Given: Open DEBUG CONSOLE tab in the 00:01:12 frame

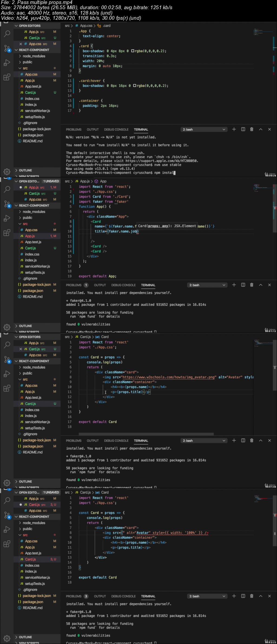Looking at the screenshot, I should 123,285.
